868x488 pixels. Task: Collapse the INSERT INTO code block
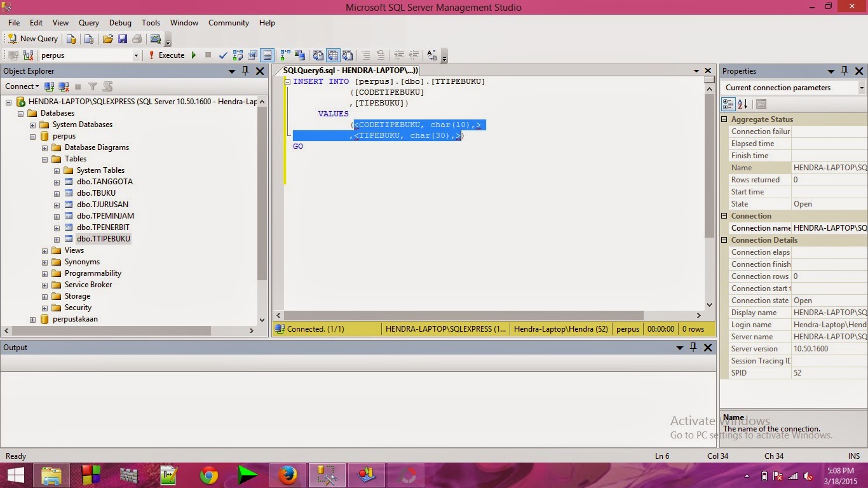click(288, 81)
